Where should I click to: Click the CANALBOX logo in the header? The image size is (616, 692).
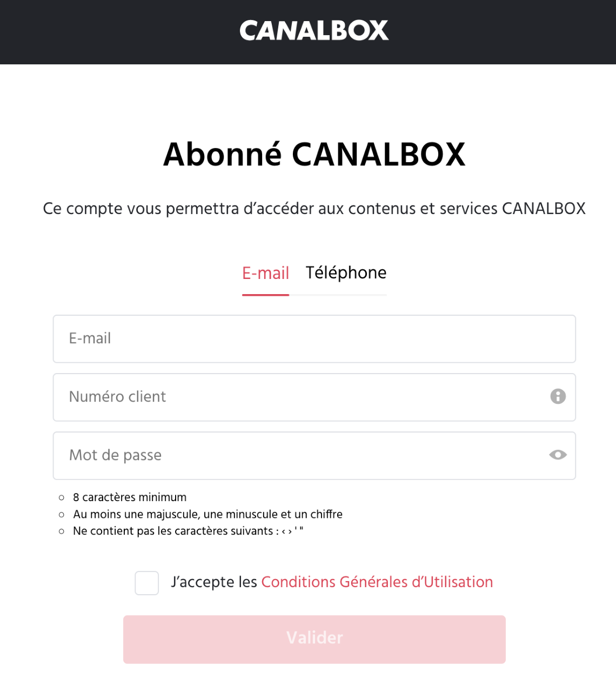314,30
